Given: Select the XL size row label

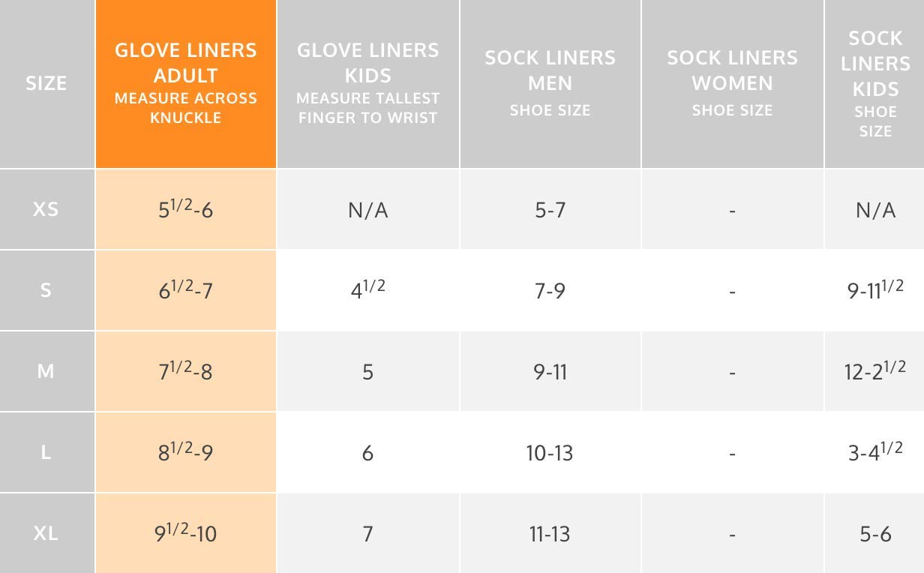Looking at the screenshot, I should click(x=46, y=533).
